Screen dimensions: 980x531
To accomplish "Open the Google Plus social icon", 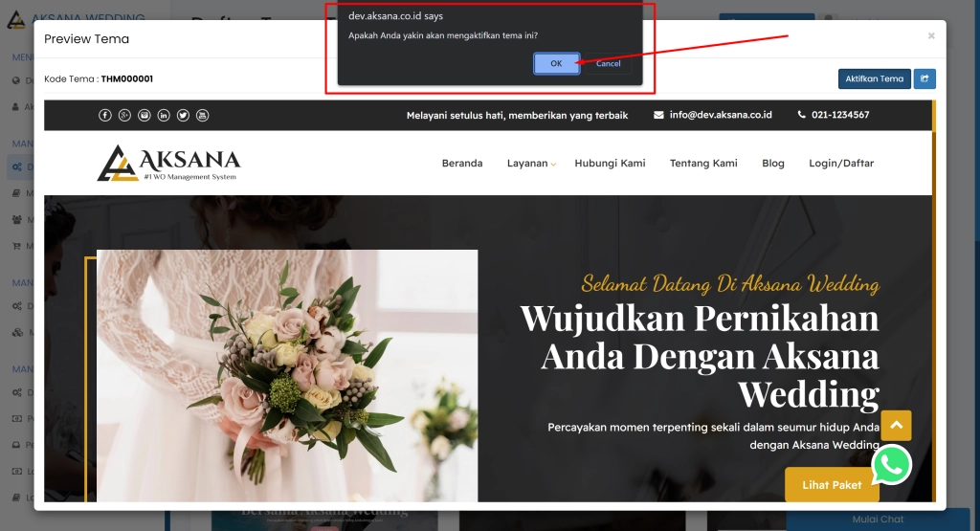I will point(124,115).
